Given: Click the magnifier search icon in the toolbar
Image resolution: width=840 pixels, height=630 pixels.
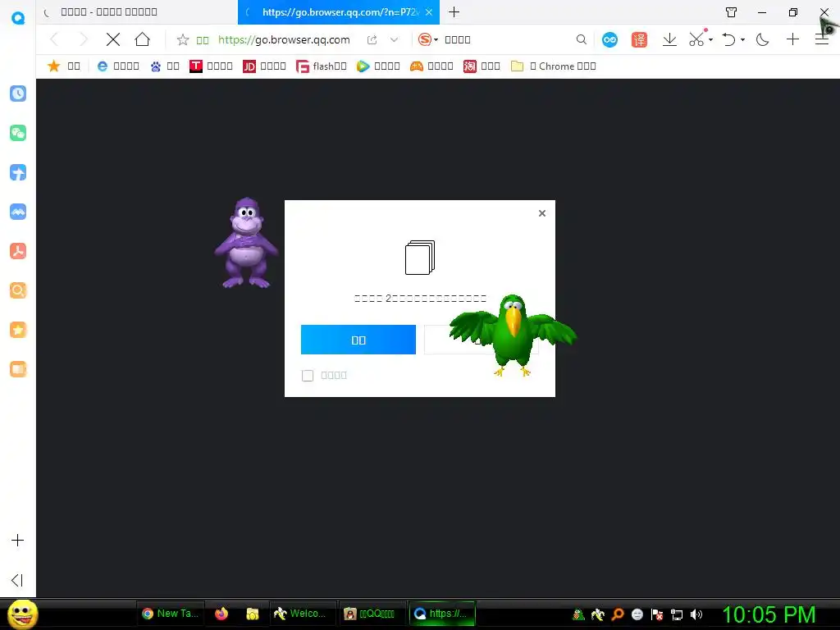Looking at the screenshot, I should click(582, 39).
